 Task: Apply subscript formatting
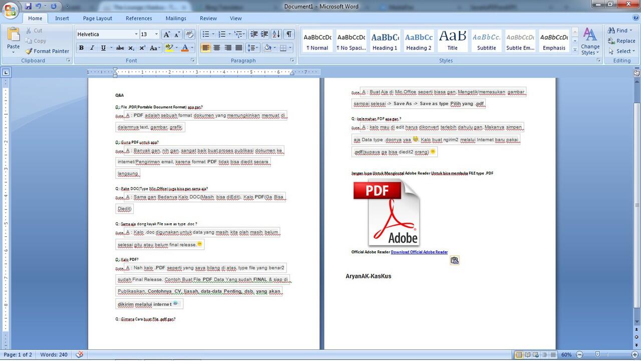(x=131, y=48)
